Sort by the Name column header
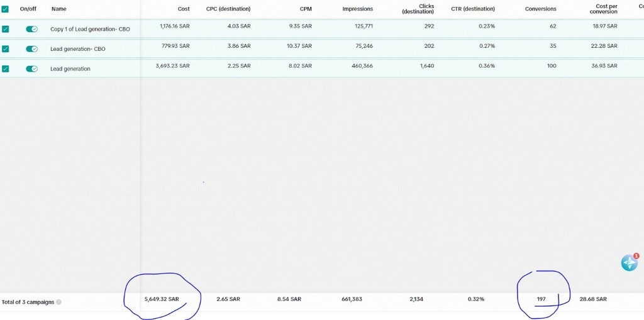The image size is (644, 320). tap(58, 9)
